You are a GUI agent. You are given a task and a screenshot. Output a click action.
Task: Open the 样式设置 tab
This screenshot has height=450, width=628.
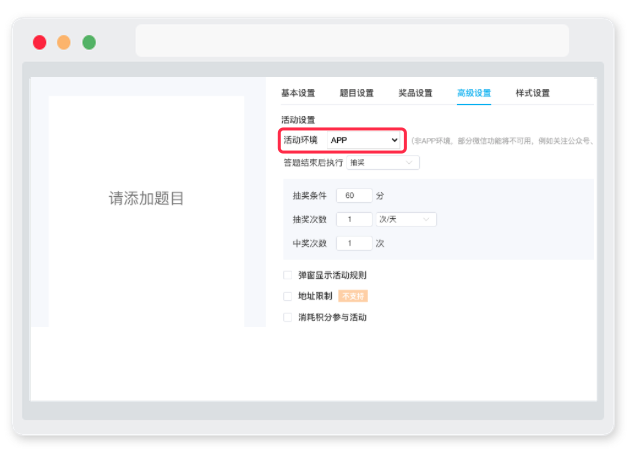click(532, 93)
